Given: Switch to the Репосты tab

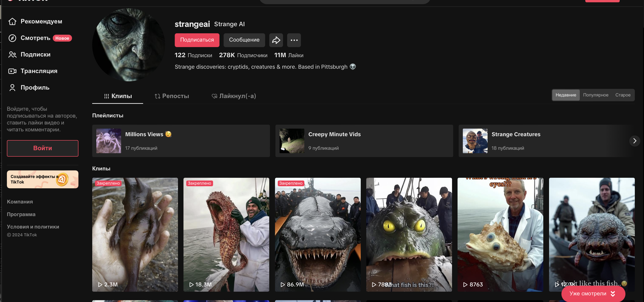Looking at the screenshot, I should click(172, 96).
